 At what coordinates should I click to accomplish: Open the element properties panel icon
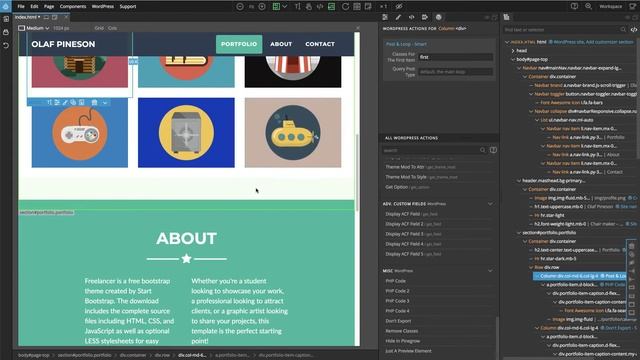click(385, 17)
